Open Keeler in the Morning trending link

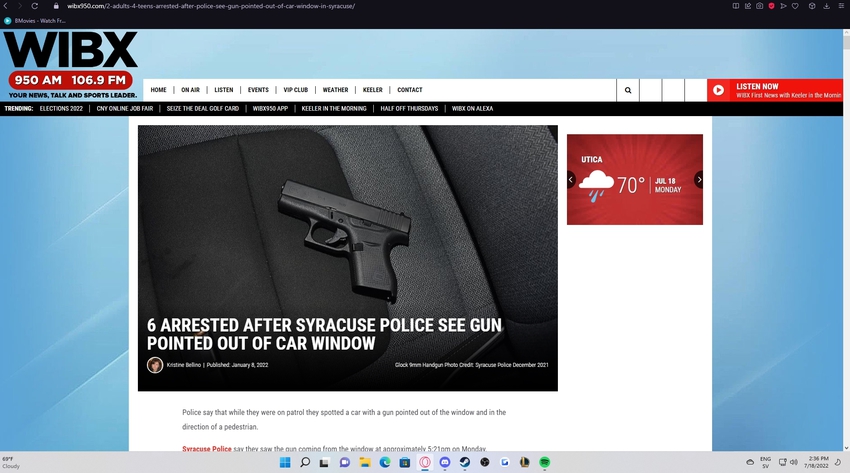point(334,108)
